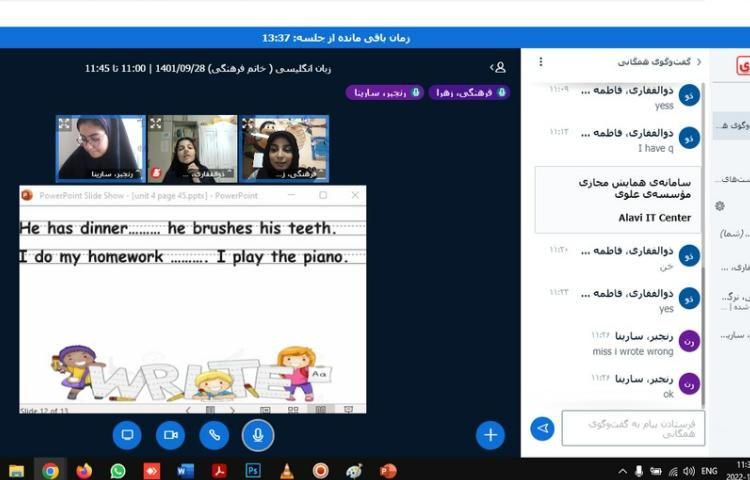Open the gear settings icon in user panel

tap(719, 206)
